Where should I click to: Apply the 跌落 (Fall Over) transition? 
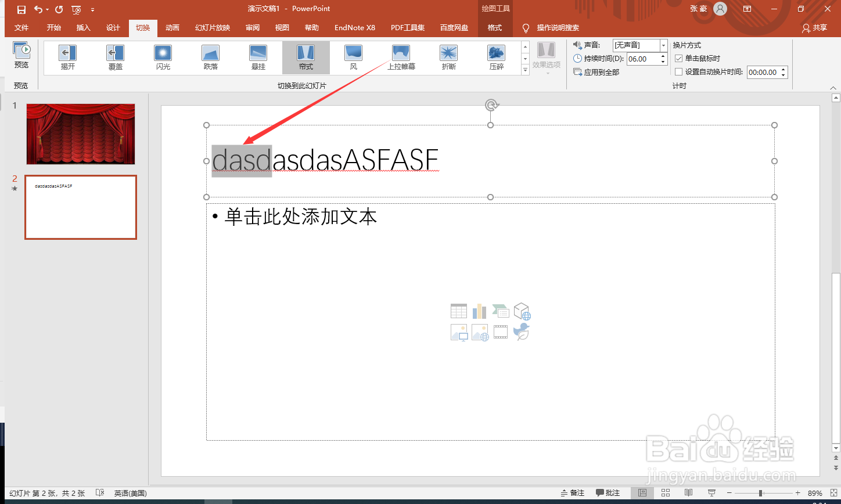tap(211, 57)
